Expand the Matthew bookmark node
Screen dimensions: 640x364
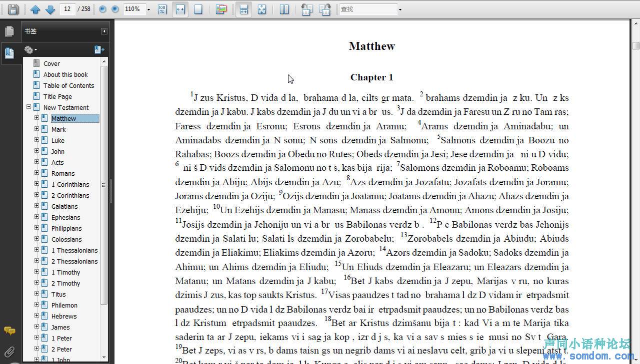coord(36,118)
